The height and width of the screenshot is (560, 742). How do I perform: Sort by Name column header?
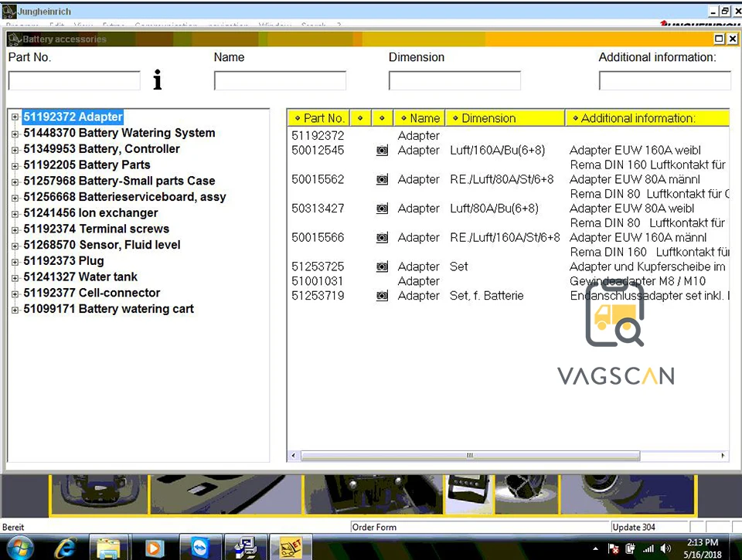(x=419, y=117)
